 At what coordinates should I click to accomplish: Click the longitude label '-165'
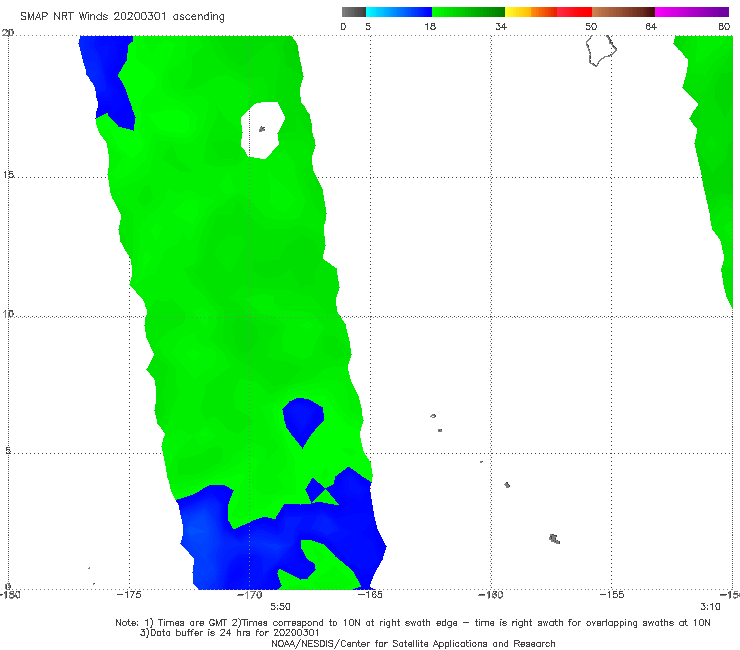[x=370, y=595]
